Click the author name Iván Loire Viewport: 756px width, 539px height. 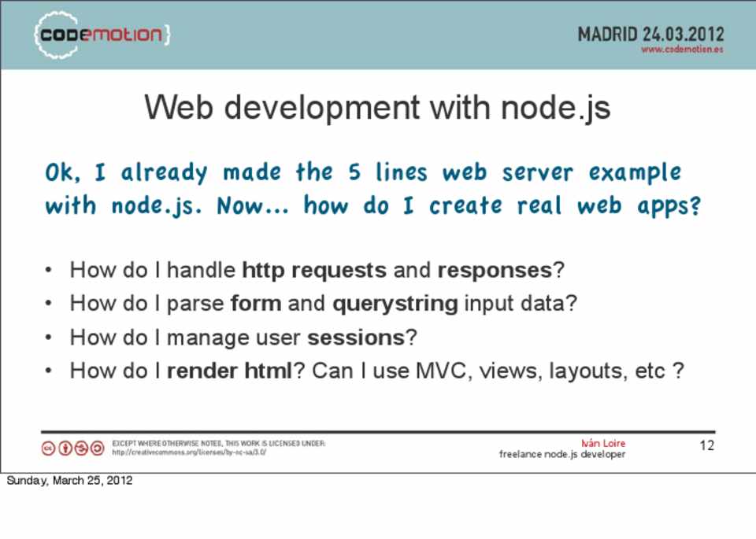click(602, 443)
